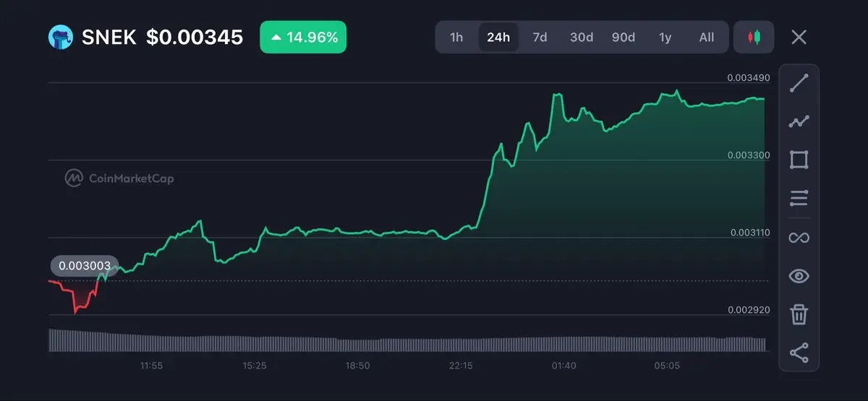This screenshot has width=868, height=401.
Task: Switch to candlestick chart view
Action: (x=754, y=37)
